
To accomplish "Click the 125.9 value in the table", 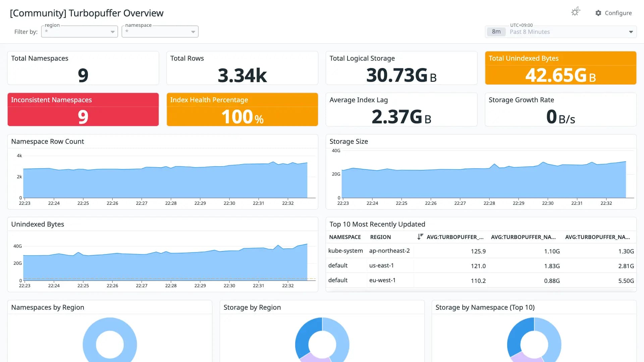I will [478, 251].
